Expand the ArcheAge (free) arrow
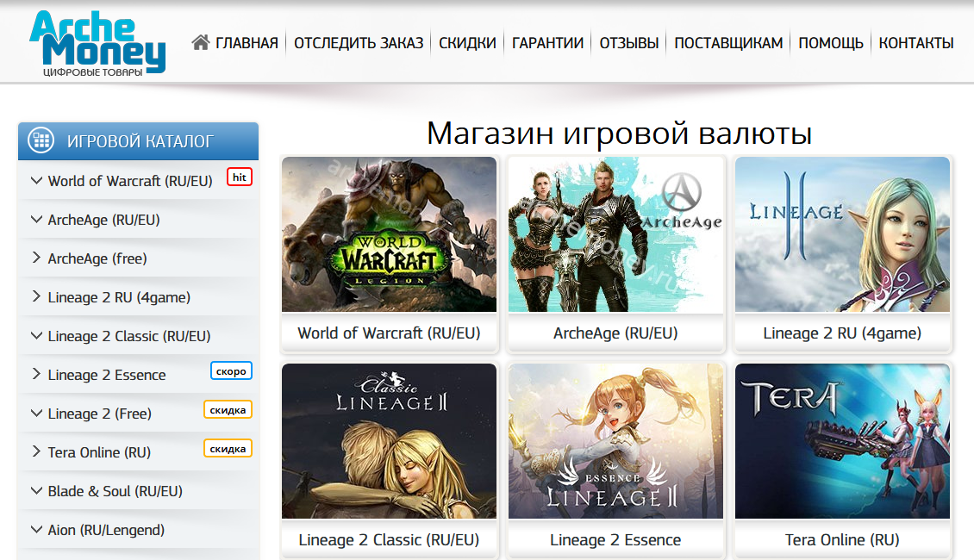The image size is (974, 560). [x=36, y=258]
